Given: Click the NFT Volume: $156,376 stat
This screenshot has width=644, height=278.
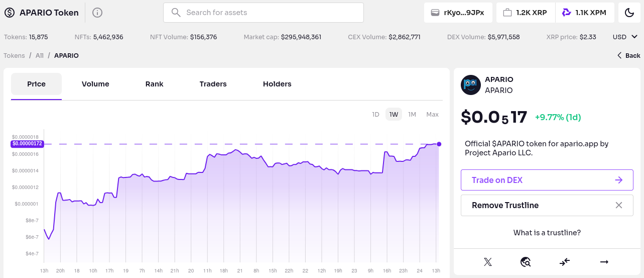Looking at the screenshot, I should 184,37.
